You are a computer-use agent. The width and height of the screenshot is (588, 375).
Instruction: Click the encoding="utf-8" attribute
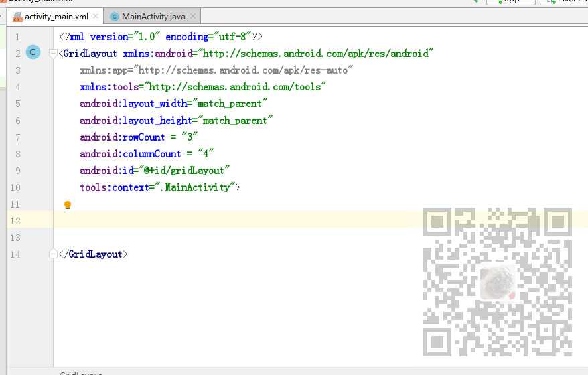click(208, 37)
